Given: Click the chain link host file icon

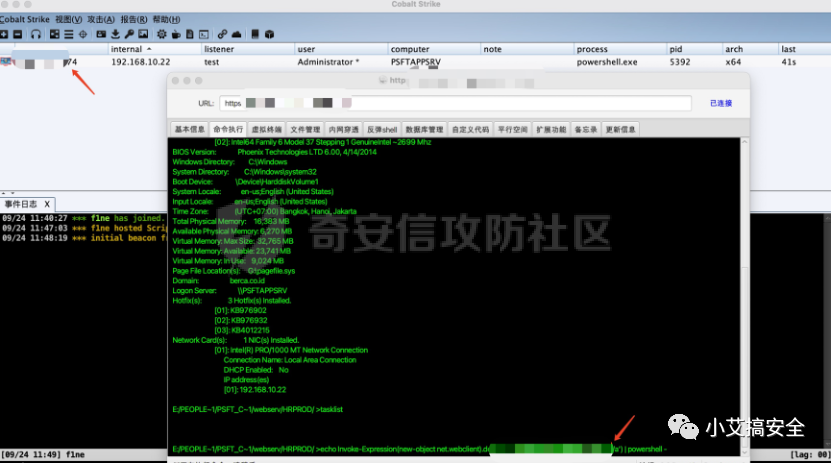Looking at the screenshot, I should coord(222,35).
